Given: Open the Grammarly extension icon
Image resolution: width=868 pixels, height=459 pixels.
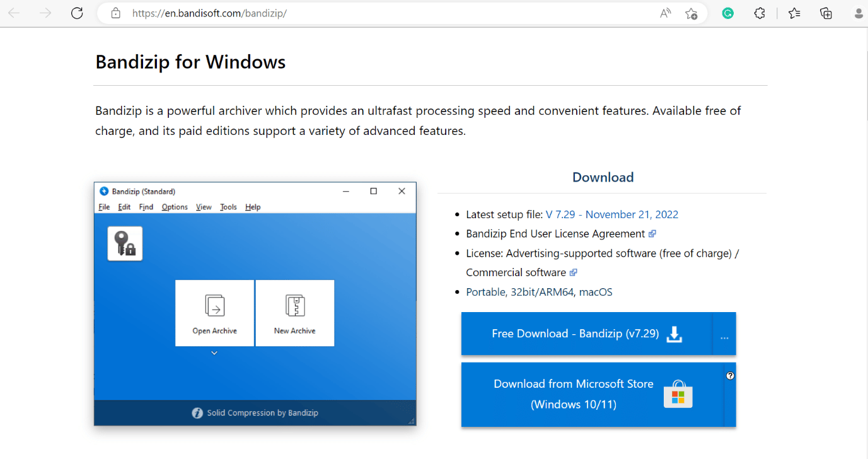Looking at the screenshot, I should point(728,13).
